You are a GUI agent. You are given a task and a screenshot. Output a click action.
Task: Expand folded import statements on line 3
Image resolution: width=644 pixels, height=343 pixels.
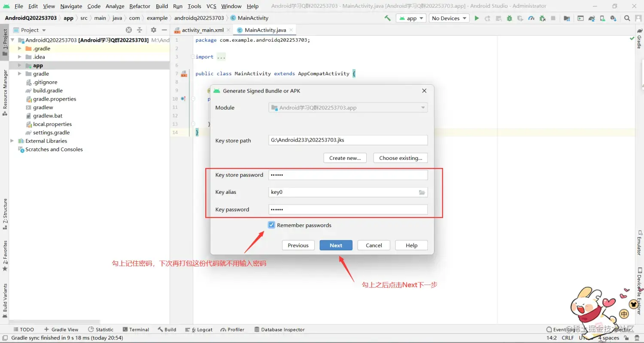click(x=193, y=57)
